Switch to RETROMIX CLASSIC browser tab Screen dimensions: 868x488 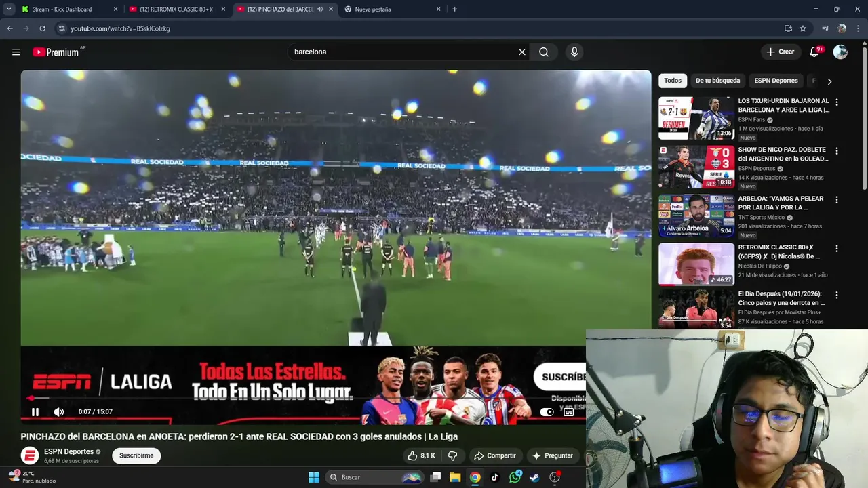(x=176, y=9)
